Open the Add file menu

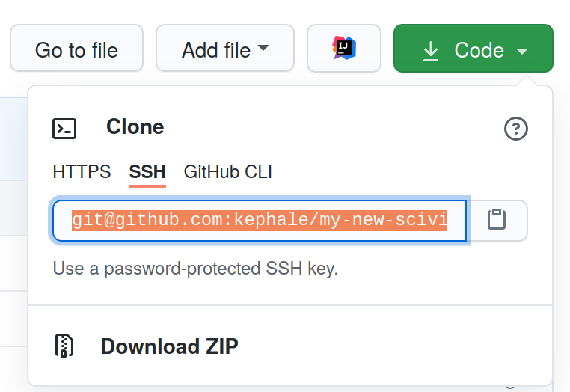point(225,48)
